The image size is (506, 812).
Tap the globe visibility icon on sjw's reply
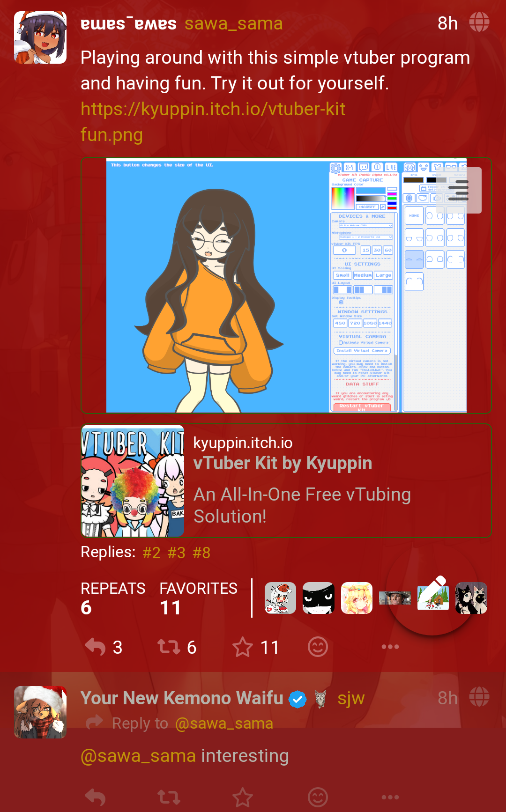[x=479, y=697]
